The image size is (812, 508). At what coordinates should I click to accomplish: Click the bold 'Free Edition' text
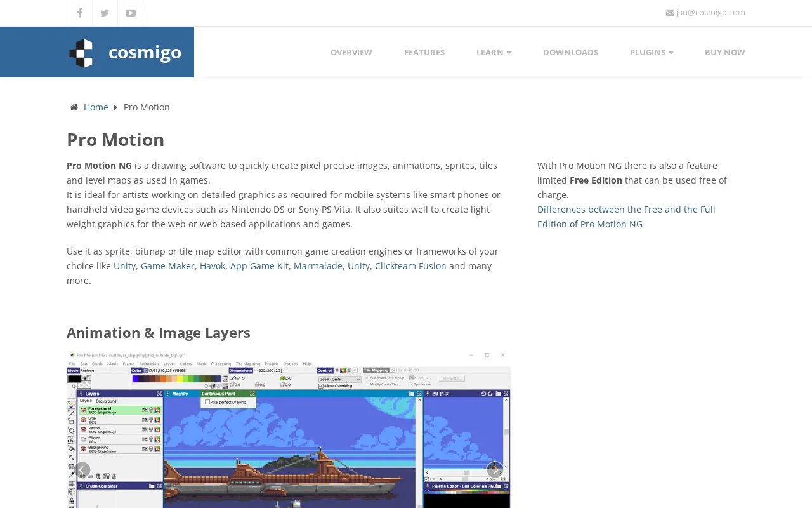pyautogui.click(x=596, y=180)
